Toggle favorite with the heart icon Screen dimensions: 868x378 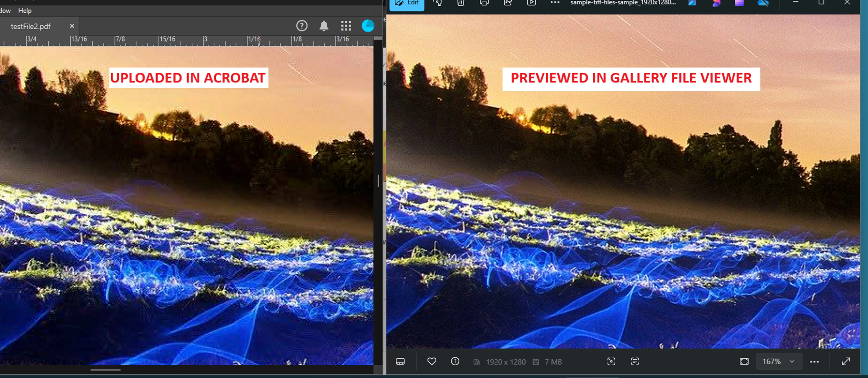pyautogui.click(x=432, y=361)
